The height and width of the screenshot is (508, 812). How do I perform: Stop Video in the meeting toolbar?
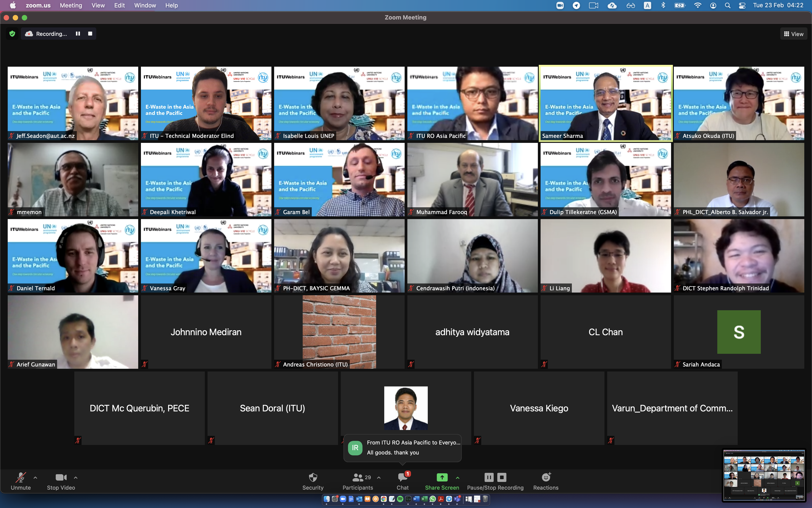pos(61,481)
